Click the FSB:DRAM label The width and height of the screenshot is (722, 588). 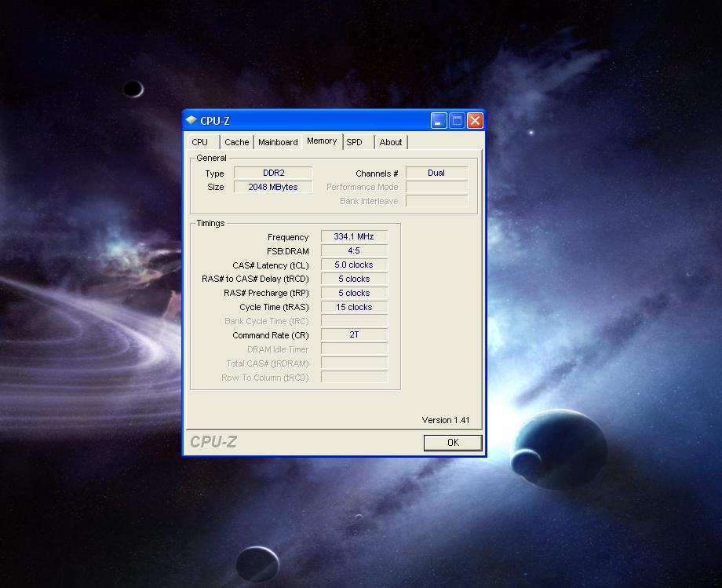coord(288,251)
